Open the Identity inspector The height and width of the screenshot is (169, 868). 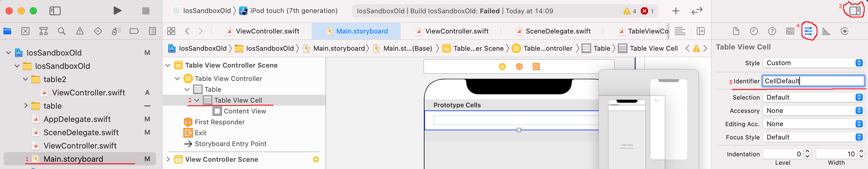[790, 31]
